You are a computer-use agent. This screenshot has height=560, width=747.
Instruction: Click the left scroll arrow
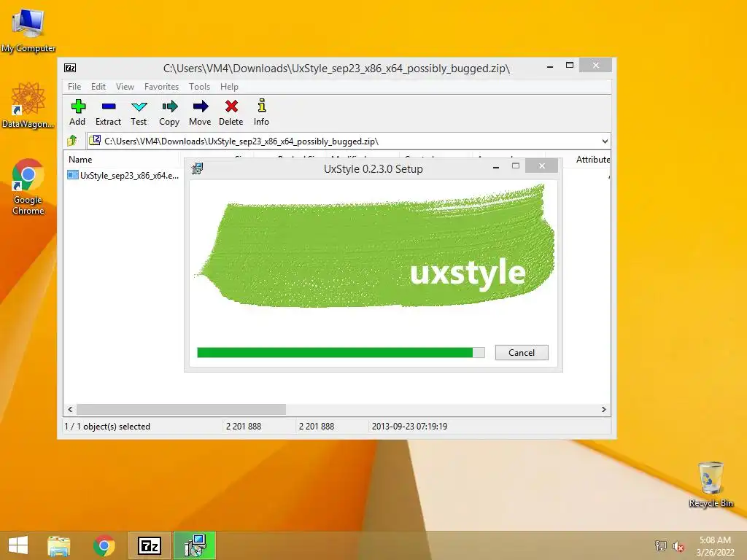pyautogui.click(x=71, y=410)
